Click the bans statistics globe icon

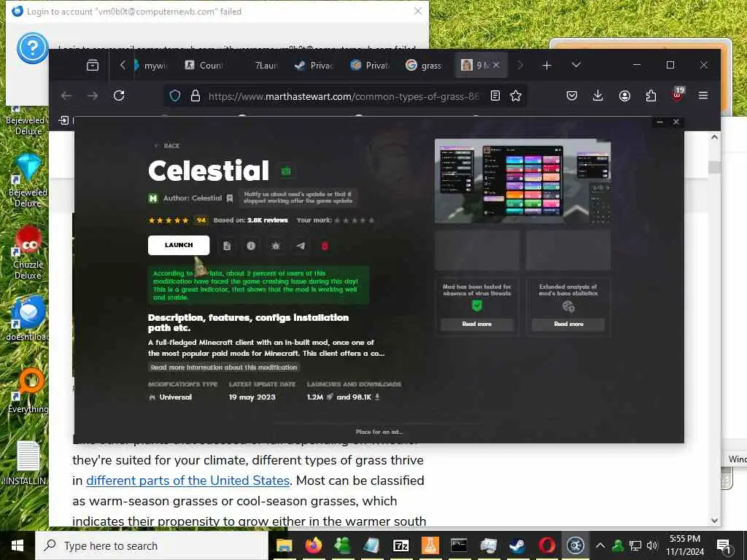(568, 307)
